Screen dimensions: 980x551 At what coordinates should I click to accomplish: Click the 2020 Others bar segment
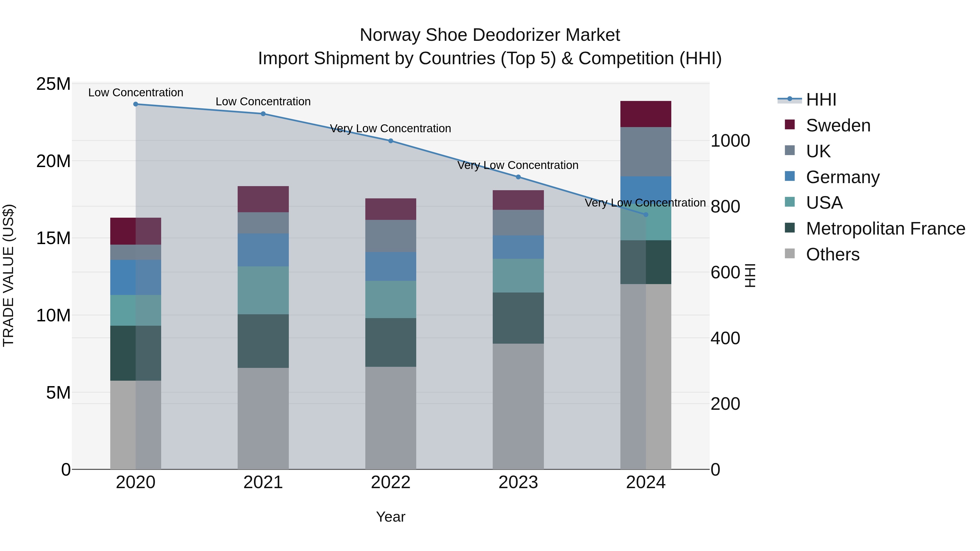coord(136,425)
